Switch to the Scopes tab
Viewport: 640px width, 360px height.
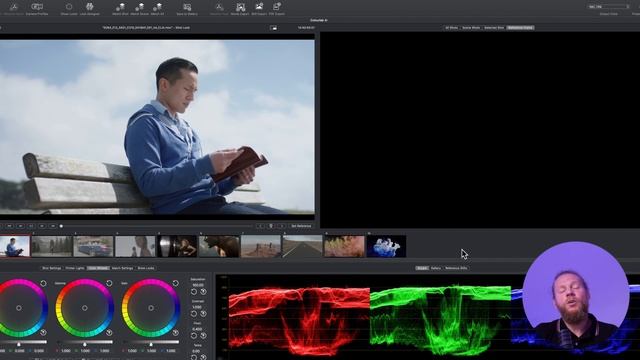tap(422, 268)
